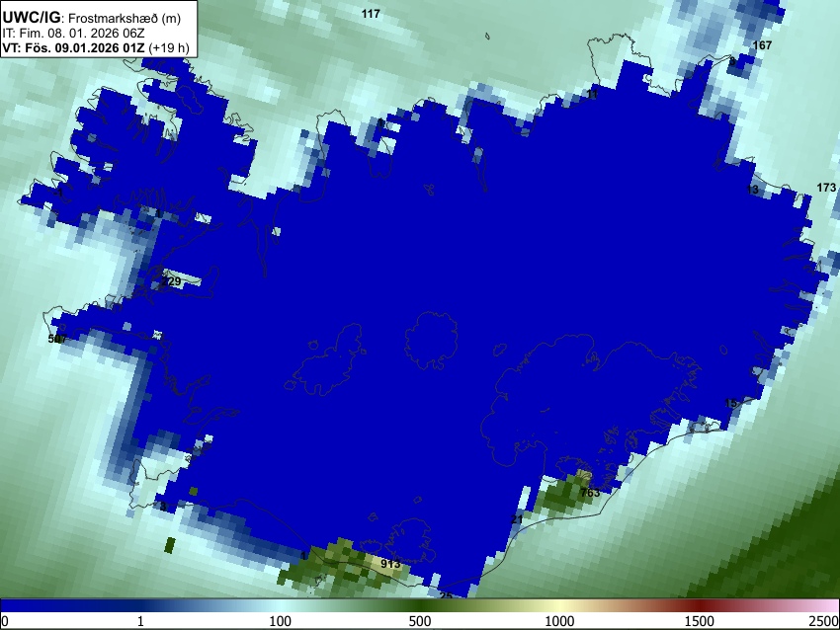
Task: Click the valid time line "VT: Fös. 09.01.2026 01Z"
Action: click(x=73, y=47)
